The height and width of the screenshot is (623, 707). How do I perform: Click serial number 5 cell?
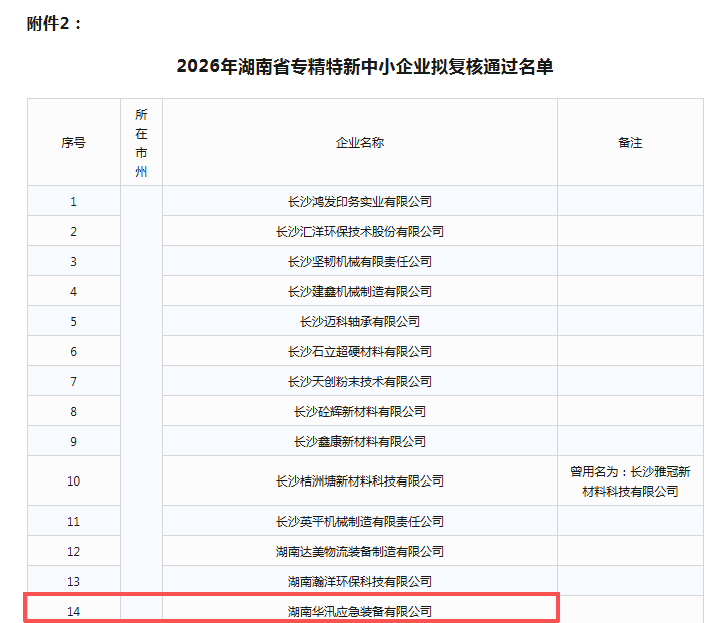[x=73, y=321]
